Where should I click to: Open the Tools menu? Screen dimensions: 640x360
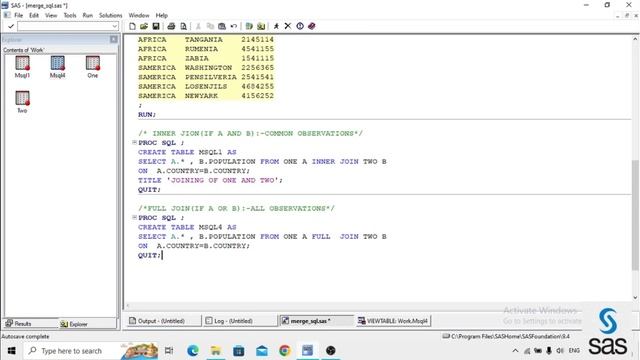tap(70, 15)
